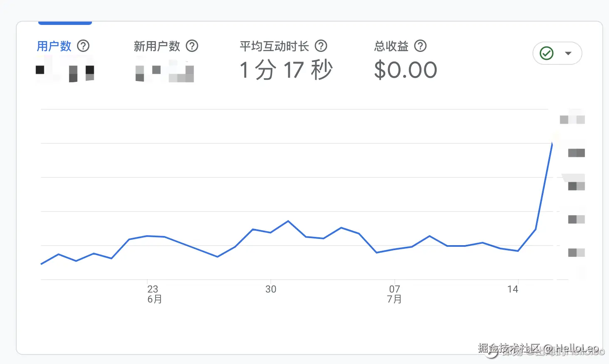Click the circled checkmark inside the pill control
609x364 pixels.
[546, 53]
